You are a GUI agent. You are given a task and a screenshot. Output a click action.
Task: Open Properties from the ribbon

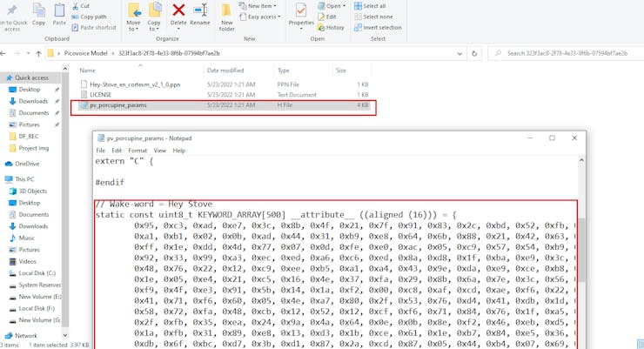click(301, 14)
